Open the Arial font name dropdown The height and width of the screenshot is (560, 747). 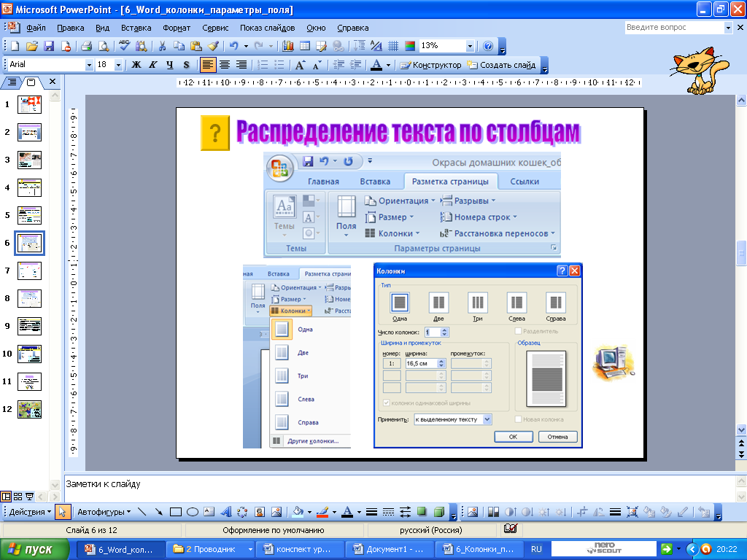(x=89, y=65)
